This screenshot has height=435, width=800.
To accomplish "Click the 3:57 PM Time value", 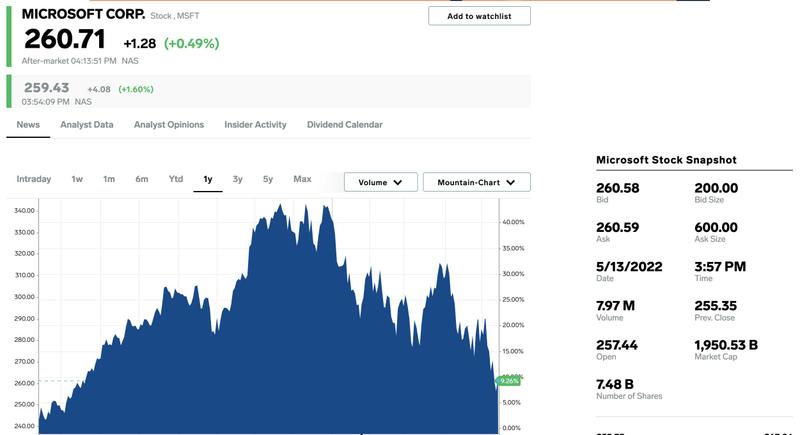I will point(720,267).
